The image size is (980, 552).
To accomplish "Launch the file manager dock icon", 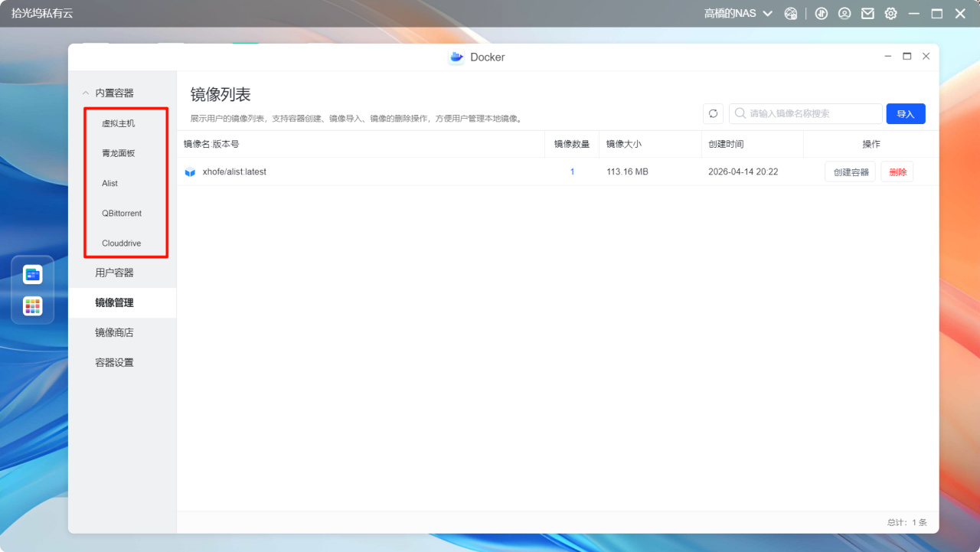I will [33, 274].
